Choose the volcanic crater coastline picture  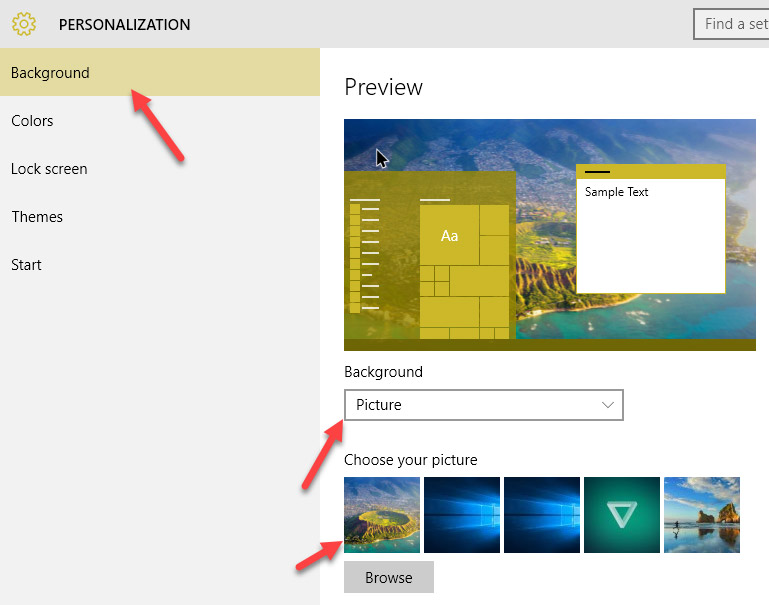(382, 515)
